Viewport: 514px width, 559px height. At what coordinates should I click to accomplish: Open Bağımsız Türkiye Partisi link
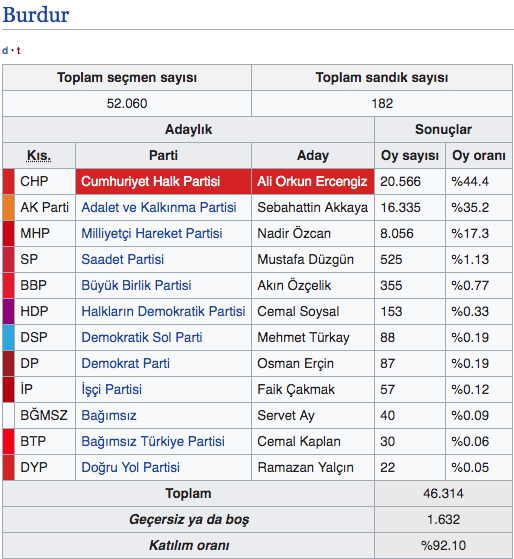click(x=153, y=442)
